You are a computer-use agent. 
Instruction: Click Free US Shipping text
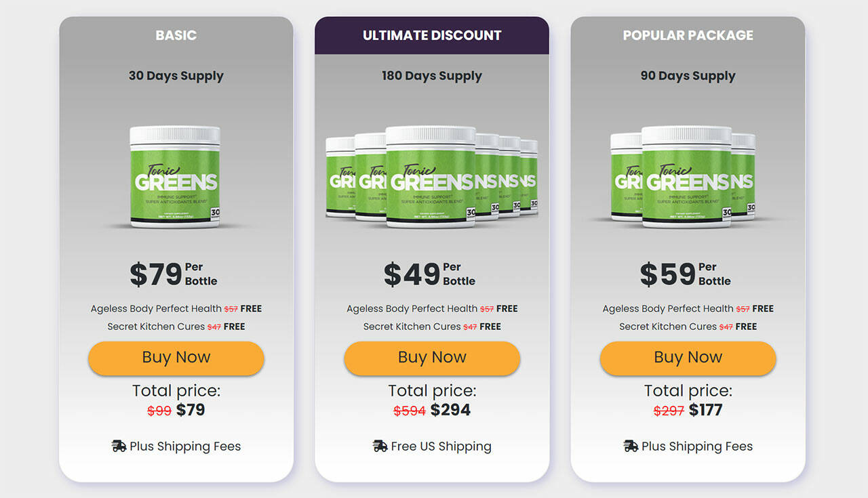pyautogui.click(x=441, y=446)
